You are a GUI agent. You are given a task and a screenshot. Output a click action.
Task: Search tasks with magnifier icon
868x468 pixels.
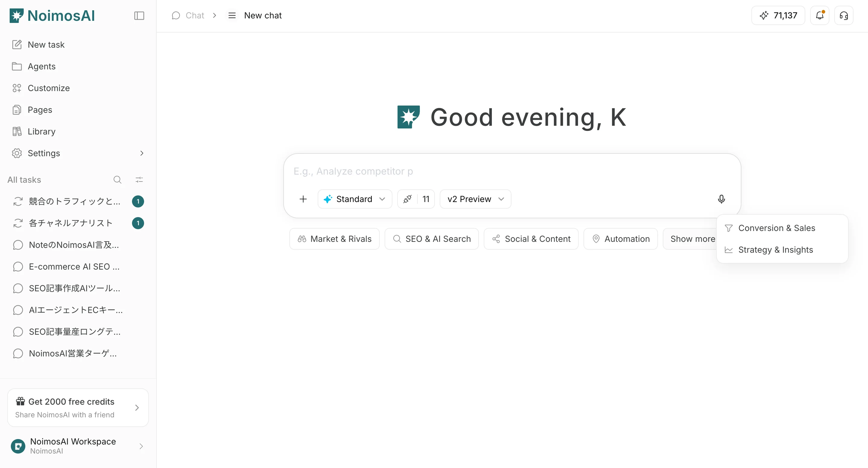point(117,179)
